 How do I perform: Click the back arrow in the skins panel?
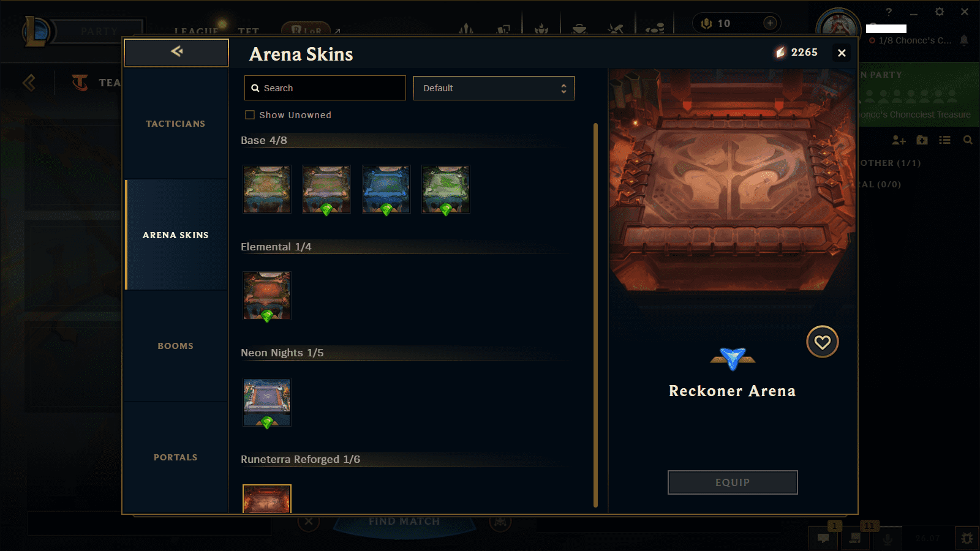(x=176, y=52)
